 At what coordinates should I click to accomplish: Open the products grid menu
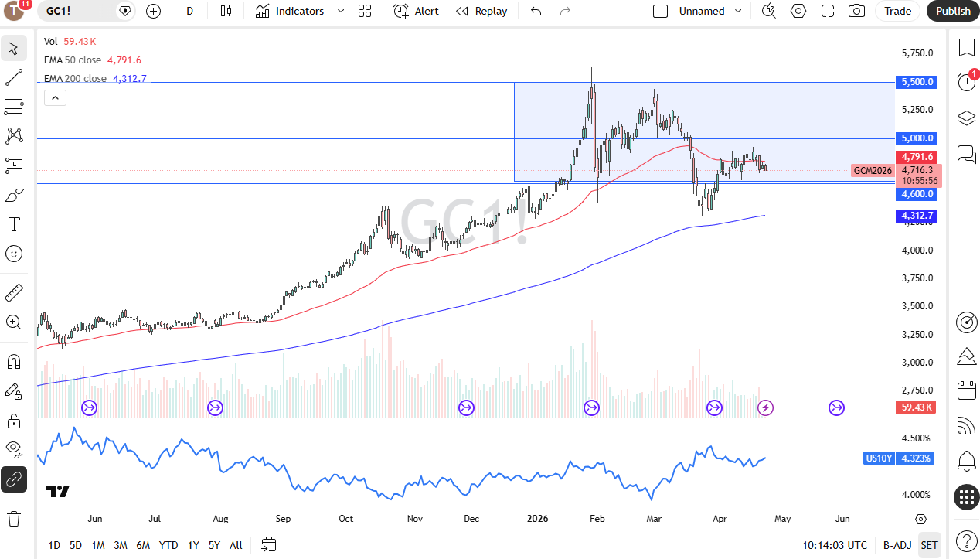966,498
